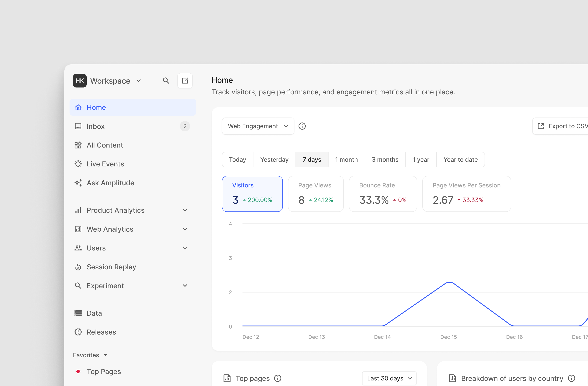Open All Content via its grid icon
Image resolution: width=588 pixels, height=386 pixels.
click(x=78, y=145)
